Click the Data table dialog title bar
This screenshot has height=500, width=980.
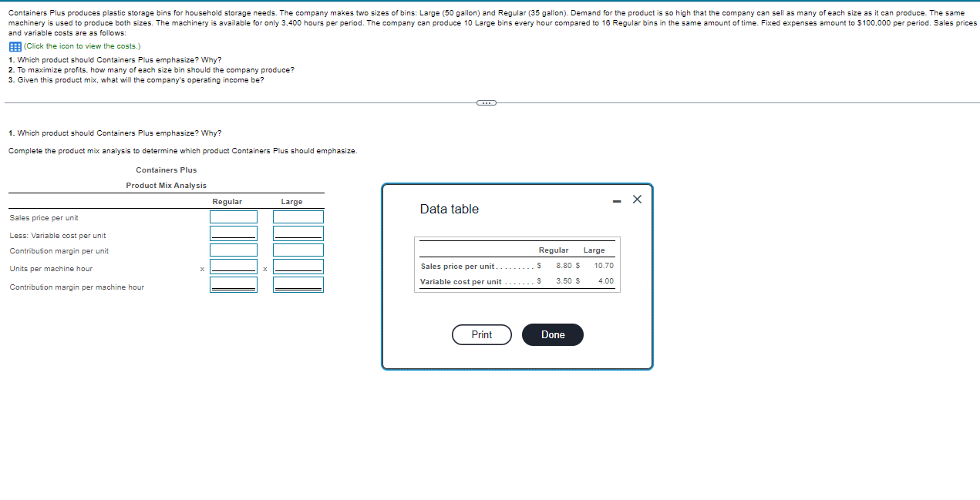click(x=450, y=209)
